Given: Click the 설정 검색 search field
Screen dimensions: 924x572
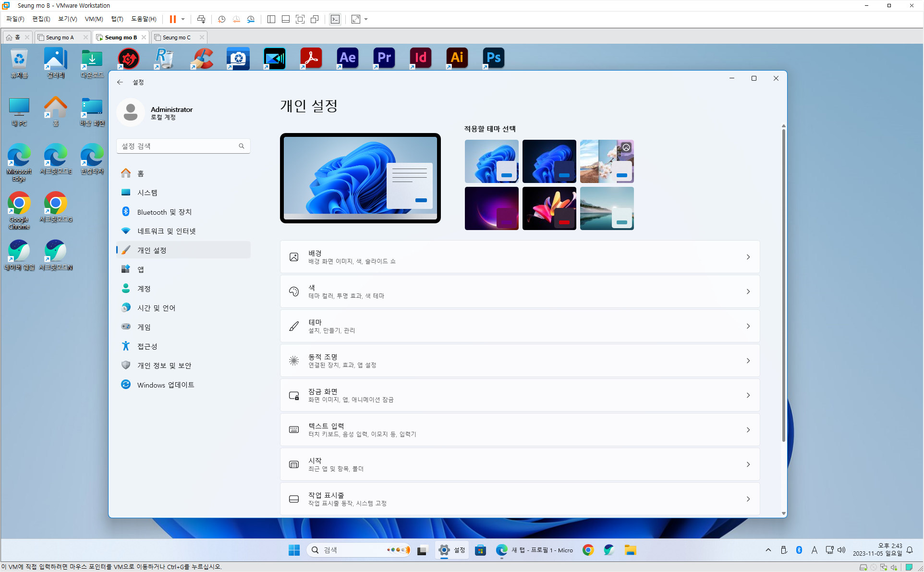Looking at the screenshot, I should pyautogui.click(x=178, y=146).
